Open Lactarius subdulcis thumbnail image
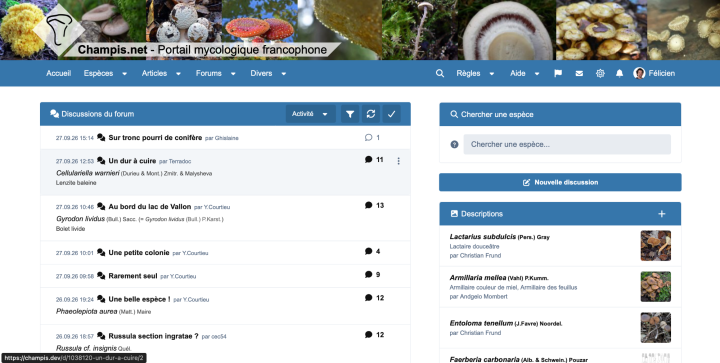720x363 pixels. tap(655, 246)
